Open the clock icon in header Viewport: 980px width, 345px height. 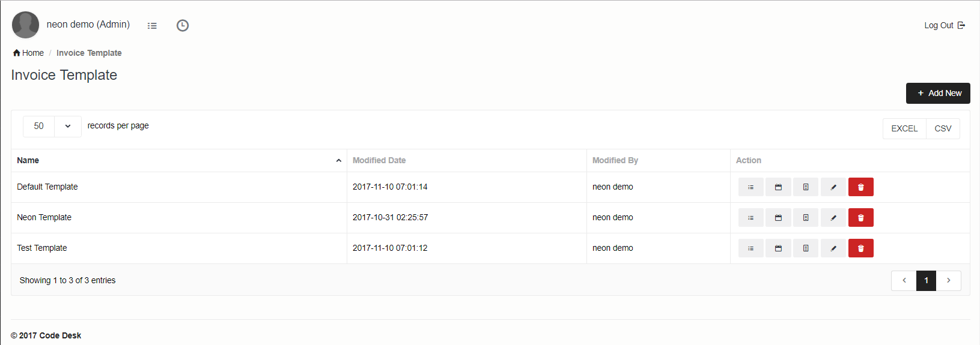(183, 25)
